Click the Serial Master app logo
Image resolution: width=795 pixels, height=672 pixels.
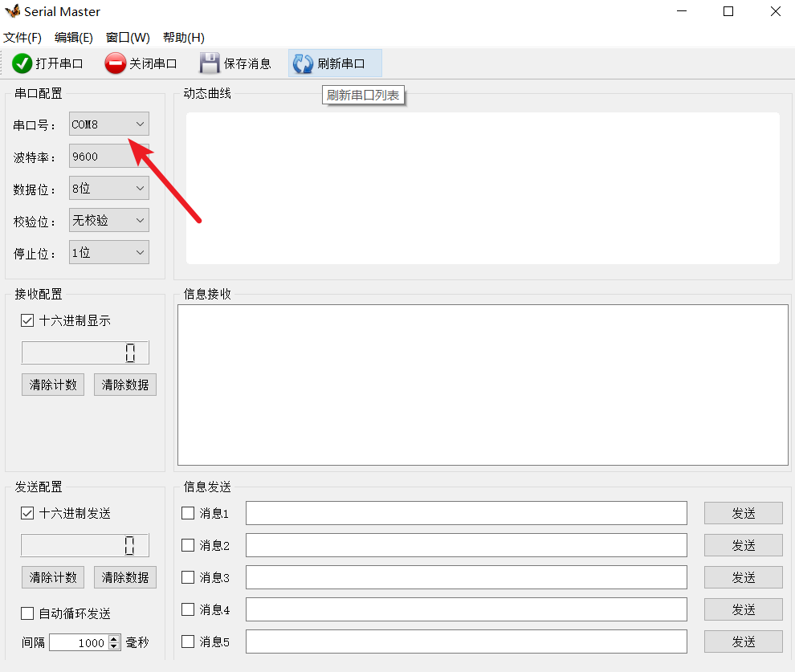[12, 11]
